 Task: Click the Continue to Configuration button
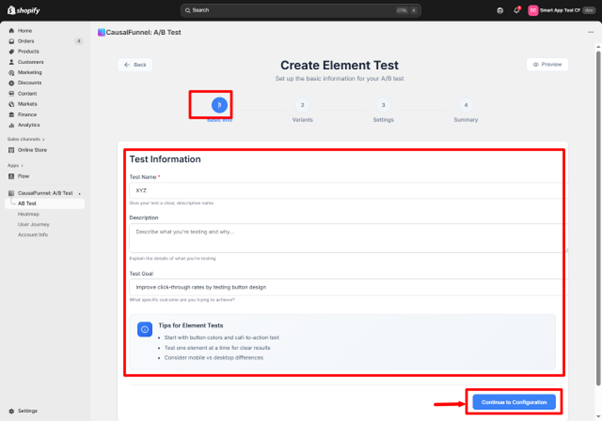point(514,402)
